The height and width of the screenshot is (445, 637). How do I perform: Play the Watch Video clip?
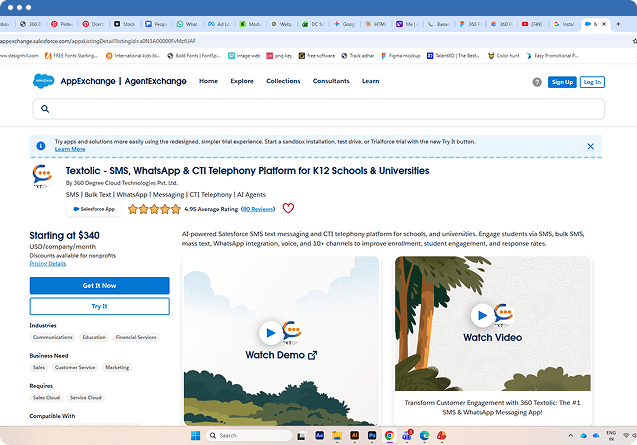(x=482, y=315)
